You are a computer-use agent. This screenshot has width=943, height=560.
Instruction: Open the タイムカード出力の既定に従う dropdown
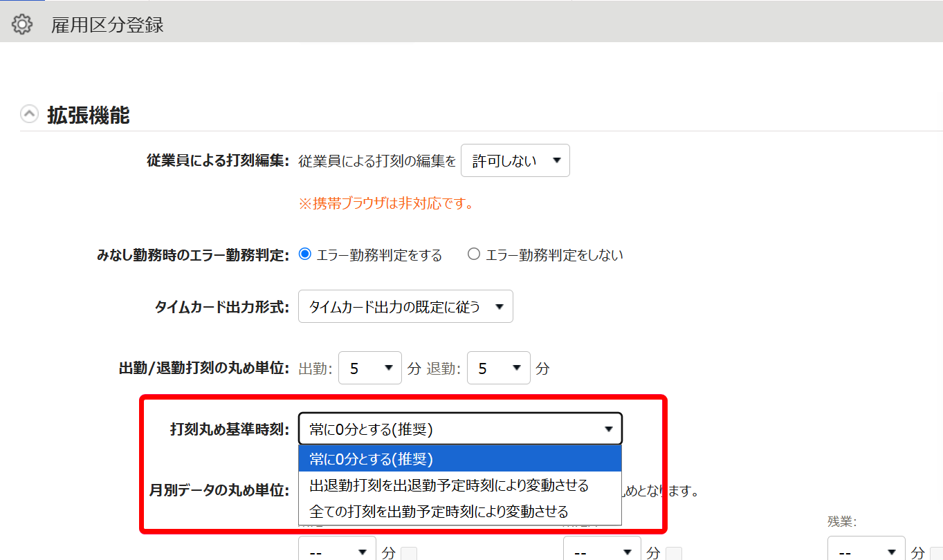[405, 306]
